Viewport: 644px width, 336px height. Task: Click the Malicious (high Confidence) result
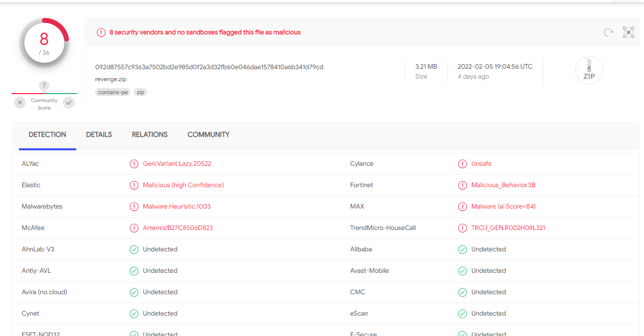183,185
